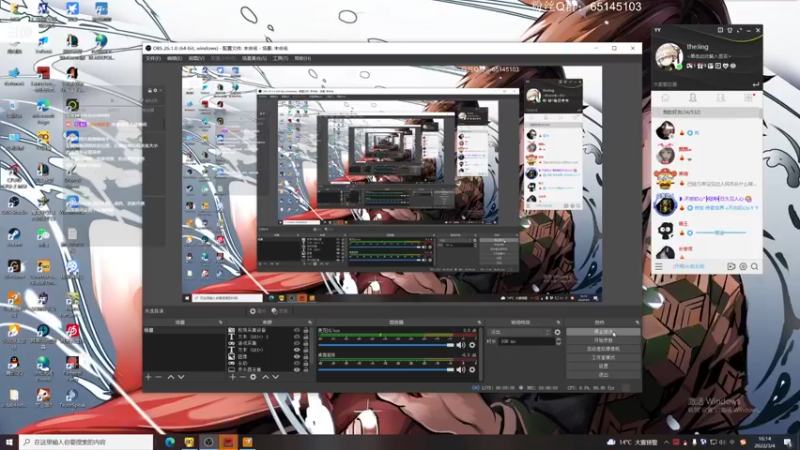Click the 启动虚拟摄像机 button
800x450 pixels.
point(603,349)
